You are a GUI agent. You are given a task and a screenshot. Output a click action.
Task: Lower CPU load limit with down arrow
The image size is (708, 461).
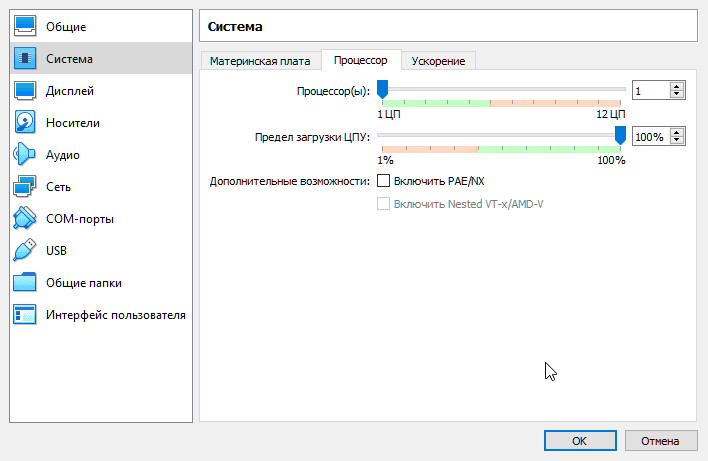pos(677,141)
